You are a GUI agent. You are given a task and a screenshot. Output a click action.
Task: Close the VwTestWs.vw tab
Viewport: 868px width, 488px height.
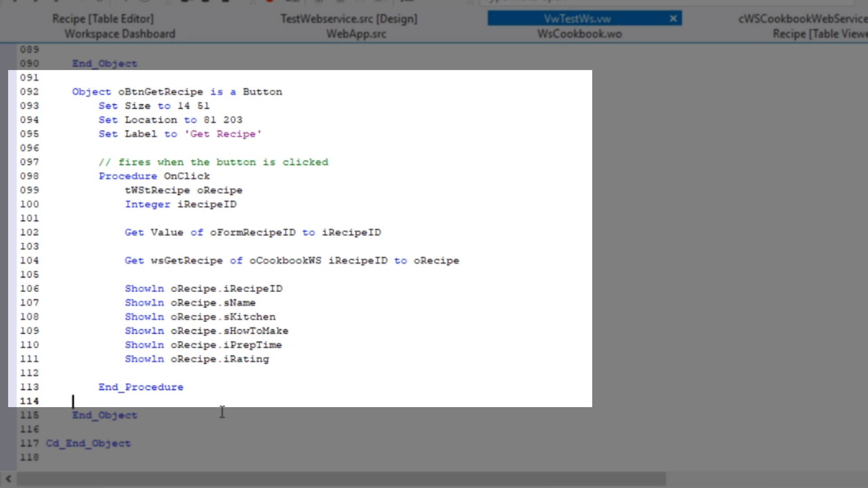click(x=673, y=19)
